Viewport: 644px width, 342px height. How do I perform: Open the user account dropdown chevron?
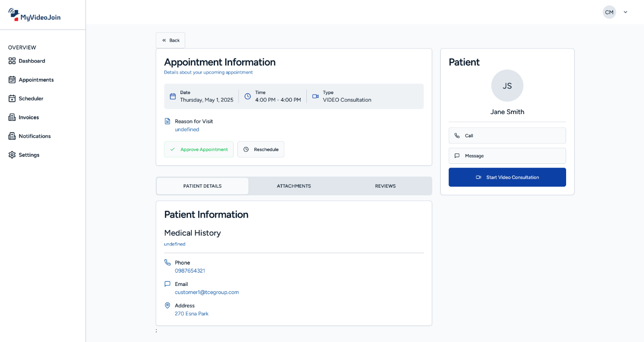tap(625, 12)
